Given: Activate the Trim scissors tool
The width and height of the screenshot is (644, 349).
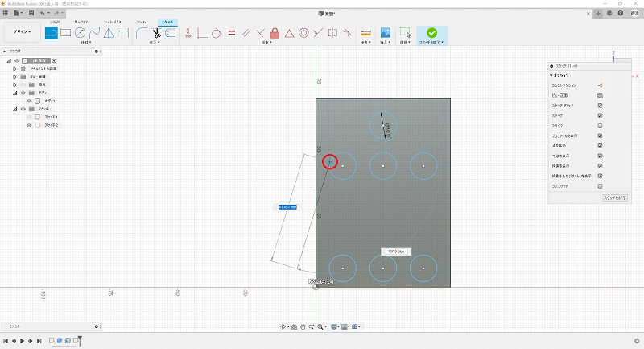Looking at the screenshot, I should point(156,33).
